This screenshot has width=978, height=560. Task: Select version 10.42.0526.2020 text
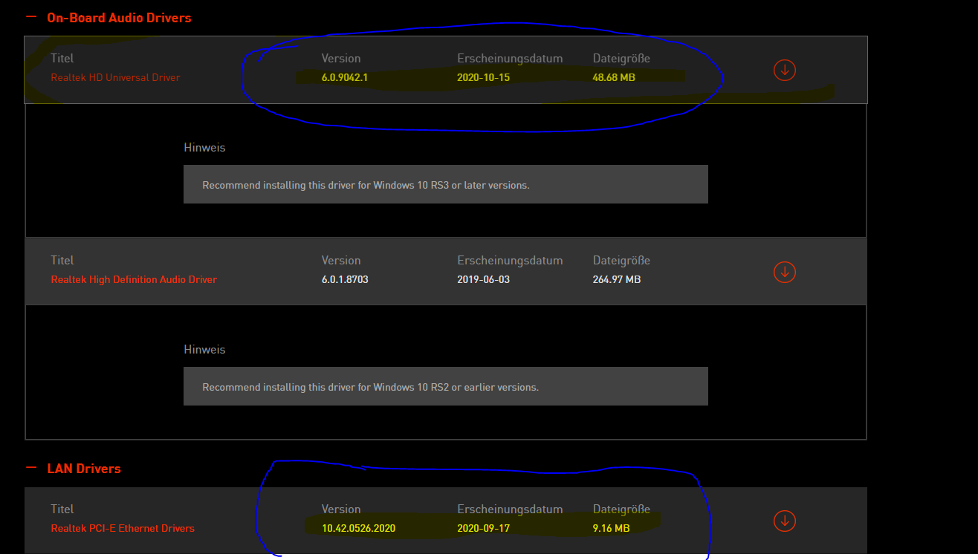[x=358, y=529]
